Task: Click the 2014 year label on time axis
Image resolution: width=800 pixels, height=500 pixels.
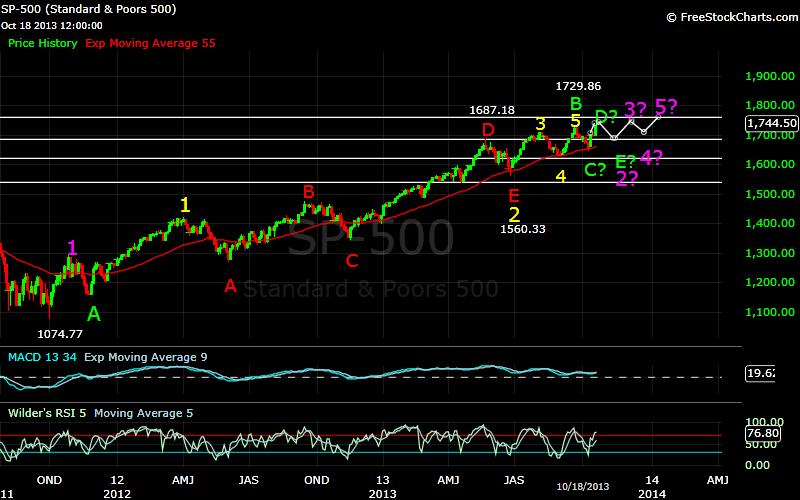Action: pos(652,494)
